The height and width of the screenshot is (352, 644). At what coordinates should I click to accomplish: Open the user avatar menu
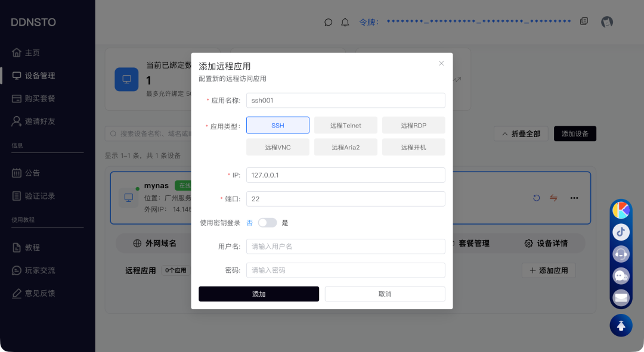[607, 22]
